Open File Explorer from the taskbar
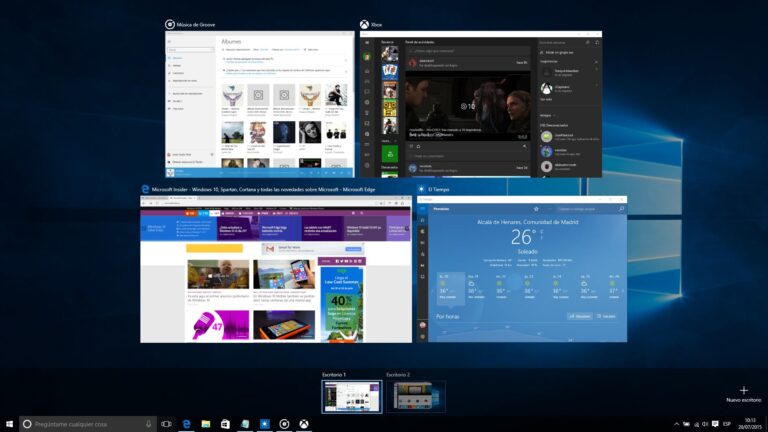 (x=206, y=424)
